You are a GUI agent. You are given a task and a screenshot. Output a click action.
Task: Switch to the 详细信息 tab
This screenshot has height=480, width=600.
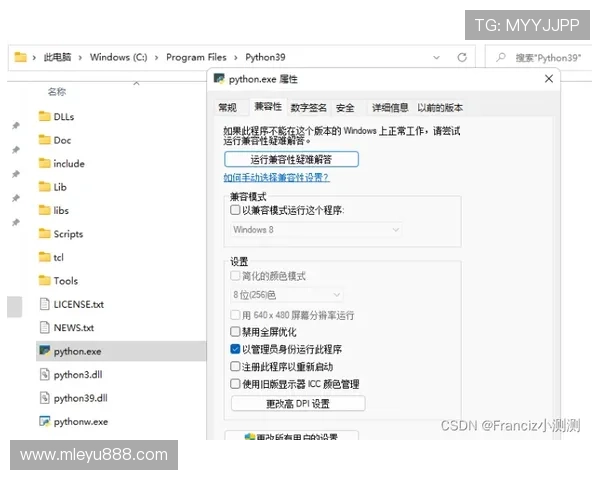point(390,108)
